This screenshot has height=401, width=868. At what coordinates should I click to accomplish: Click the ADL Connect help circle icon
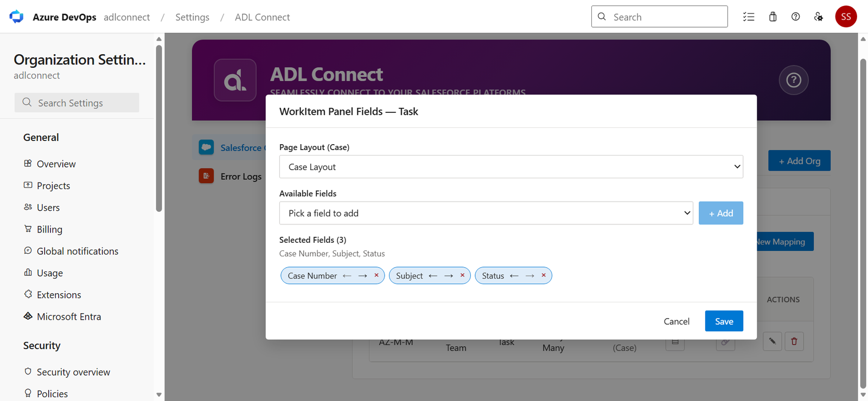pyautogui.click(x=794, y=80)
